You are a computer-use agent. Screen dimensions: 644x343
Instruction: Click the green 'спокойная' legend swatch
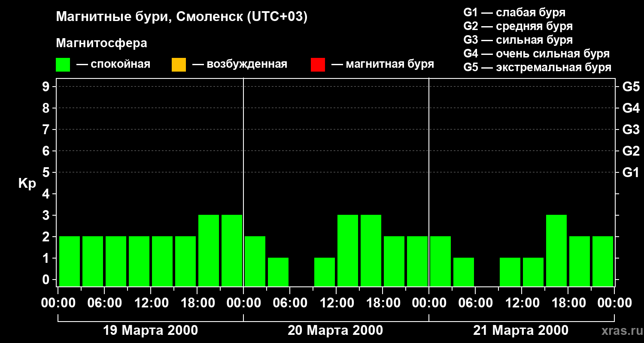pos(63,65)
